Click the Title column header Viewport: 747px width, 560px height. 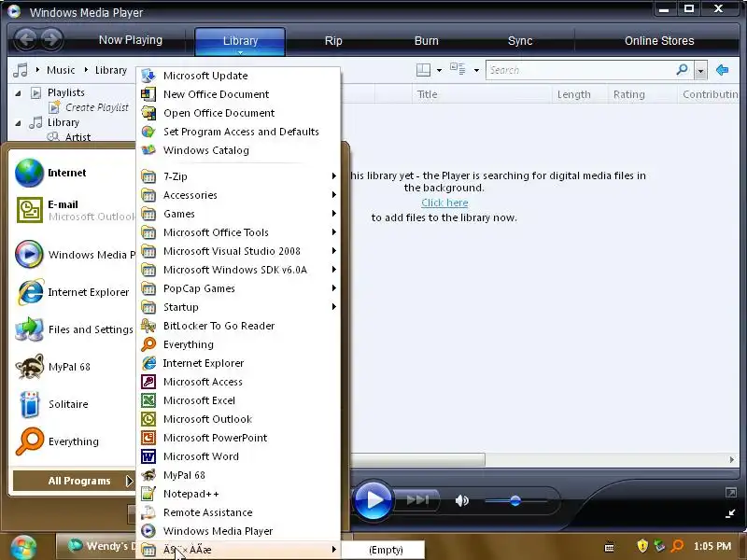click(x=482, y=94)
